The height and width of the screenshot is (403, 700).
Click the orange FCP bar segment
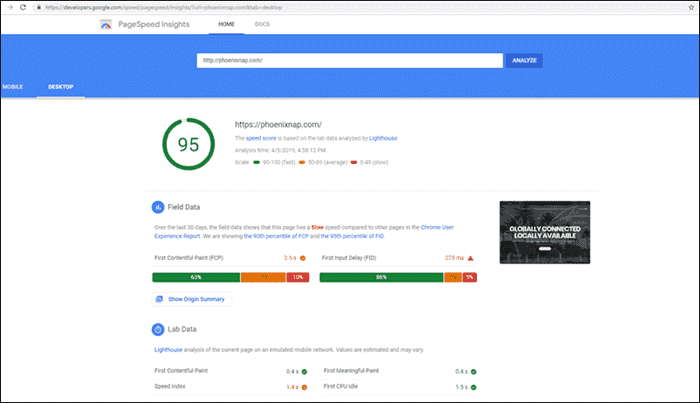[263, 277]
